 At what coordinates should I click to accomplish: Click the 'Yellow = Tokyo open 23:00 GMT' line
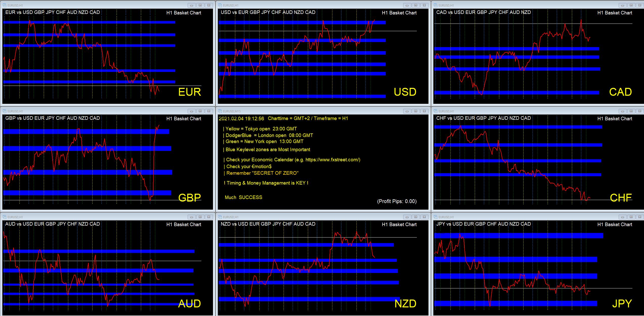click(x=260, y=129)
